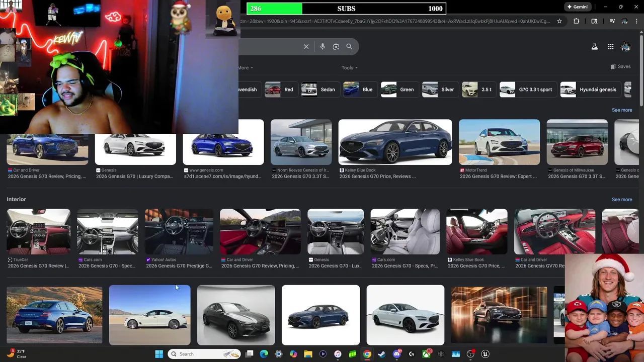Open the Google account avatar on page

[625, 46]
